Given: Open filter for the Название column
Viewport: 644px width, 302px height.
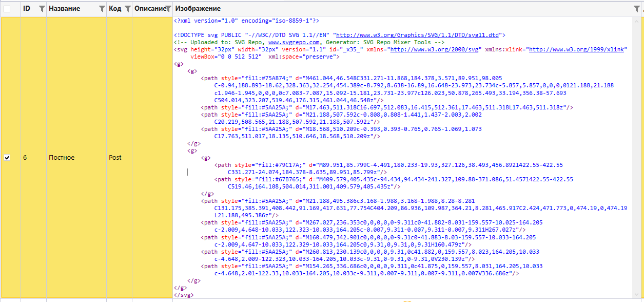Looking at the screenshot, I should point(102,9).
